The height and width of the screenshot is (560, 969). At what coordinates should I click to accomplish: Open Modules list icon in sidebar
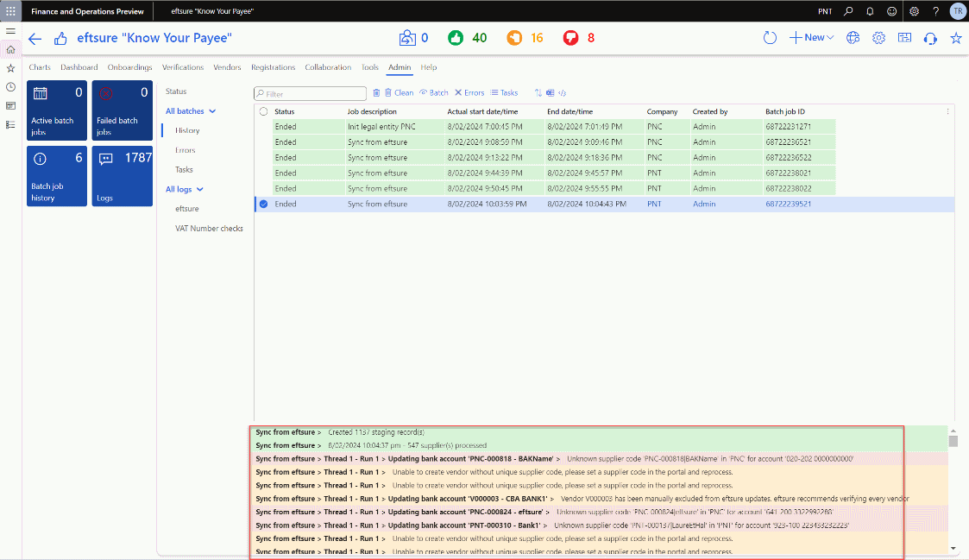coord(10,125)
